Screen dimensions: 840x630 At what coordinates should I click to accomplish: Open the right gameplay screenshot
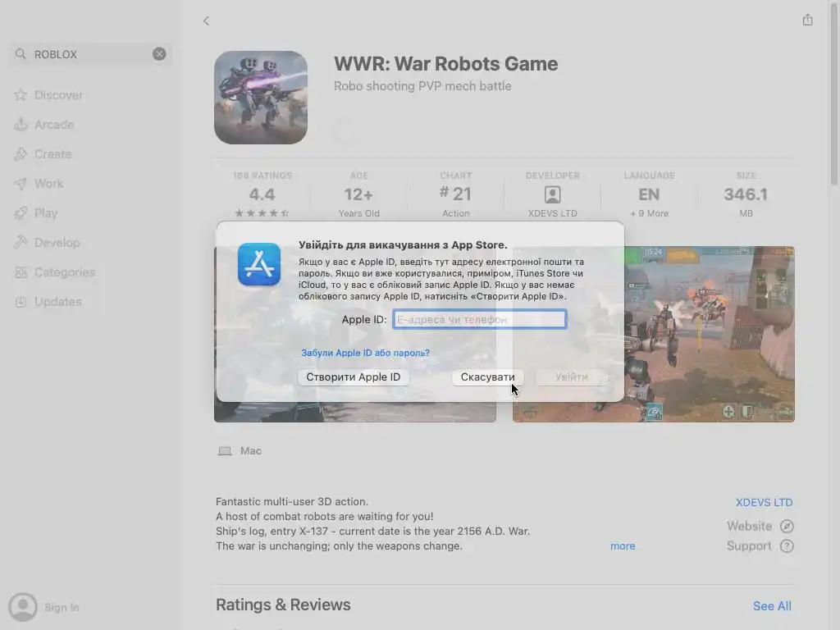(x=710, y=335)
